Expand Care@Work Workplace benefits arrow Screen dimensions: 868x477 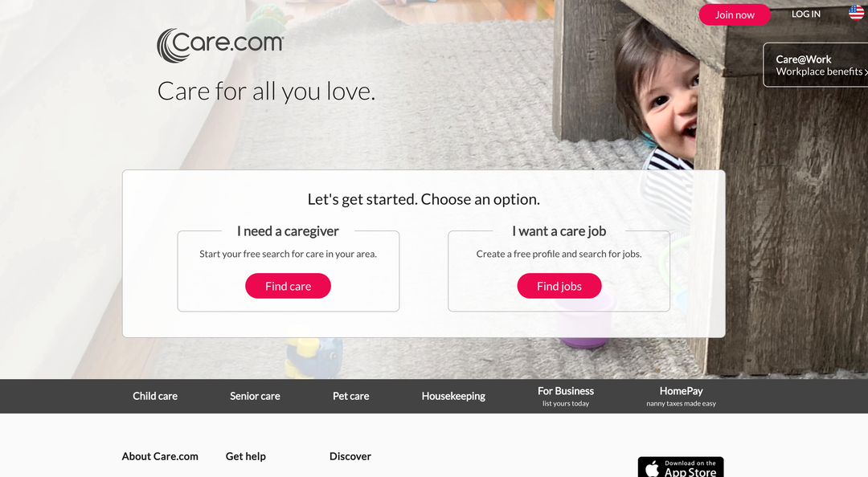[x=866, y=72]
